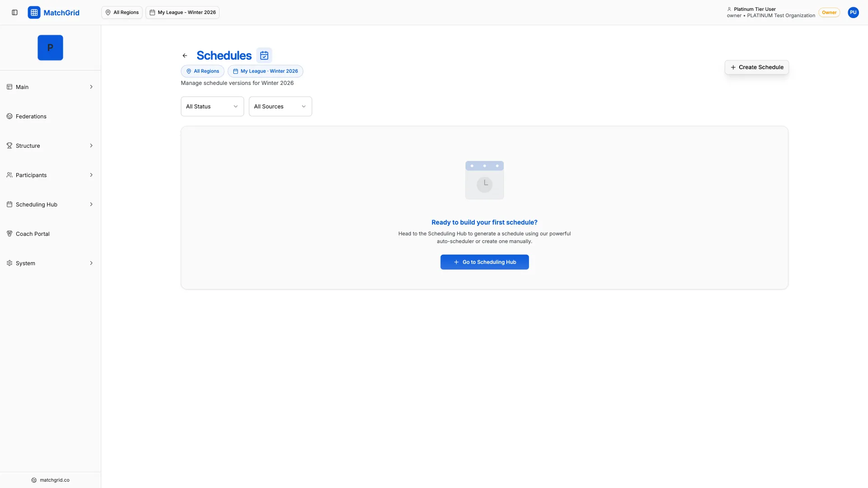Screen dimensions: 868x488
Task: Open the PU user avatar menu
Action: pyautogui.click(x=853, y=12)
